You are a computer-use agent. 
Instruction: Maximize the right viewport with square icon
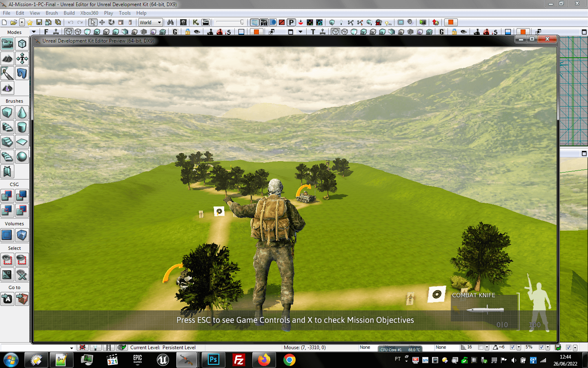coord(584,32)
